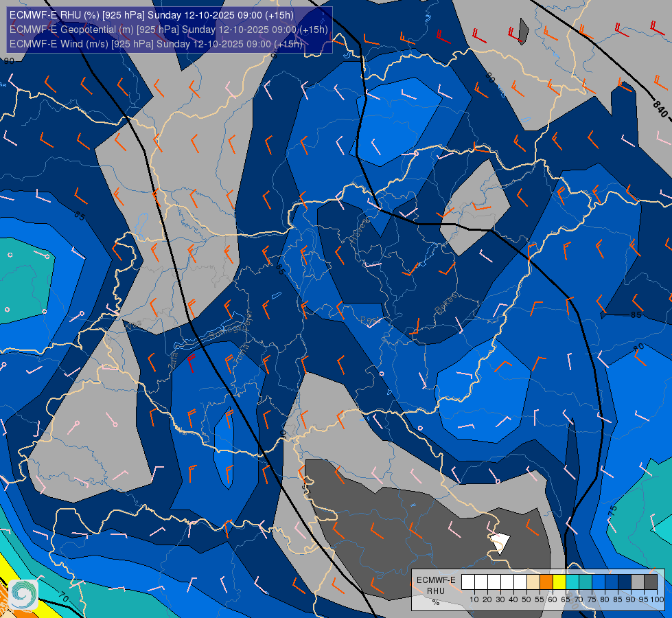Click the legend value '40'

coord(513,599)
